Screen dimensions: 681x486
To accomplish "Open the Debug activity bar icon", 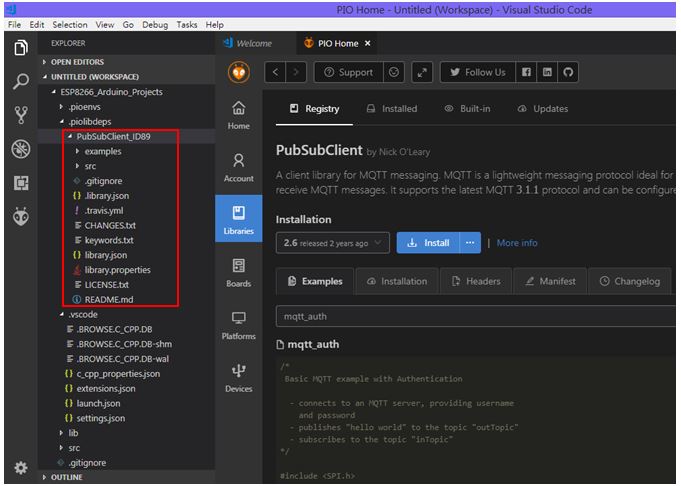I will click(21, 149).
